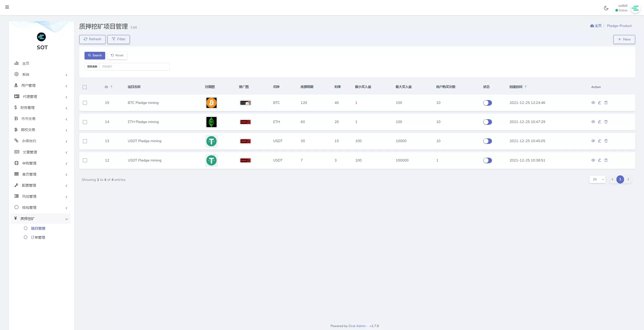Open the per-page 20 dropdown
The image size is (644, 330).
597,179
